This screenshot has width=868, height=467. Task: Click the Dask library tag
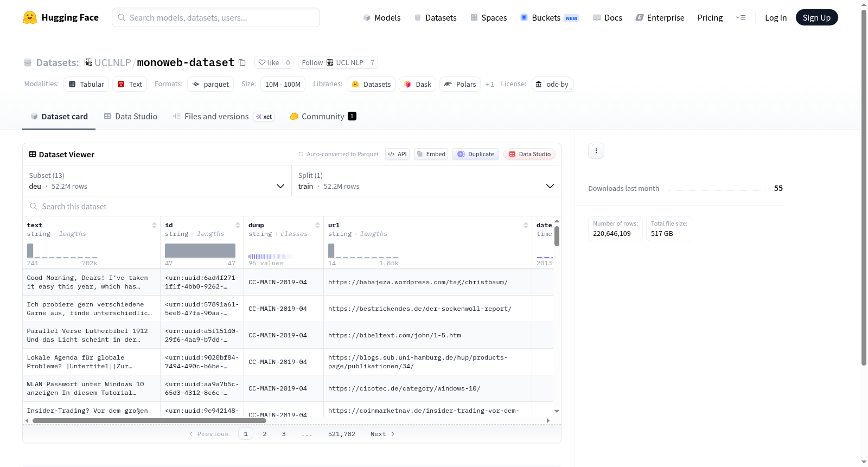pos(418,85)
